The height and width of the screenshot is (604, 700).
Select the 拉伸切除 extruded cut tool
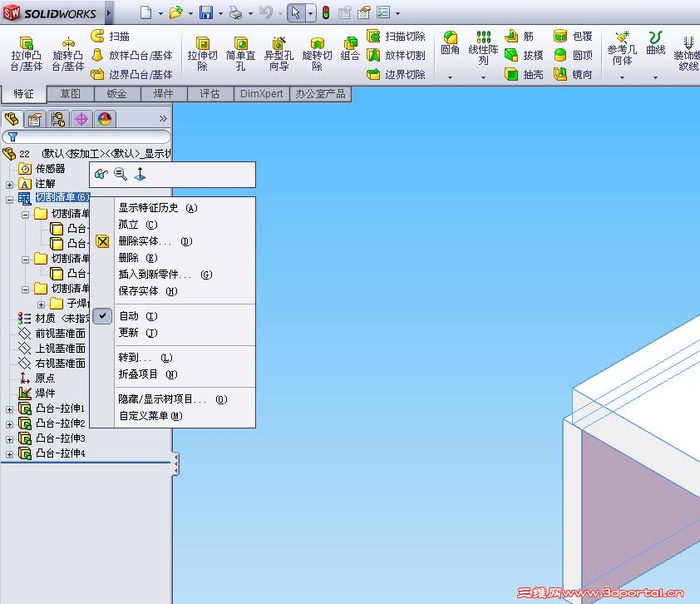202,54
